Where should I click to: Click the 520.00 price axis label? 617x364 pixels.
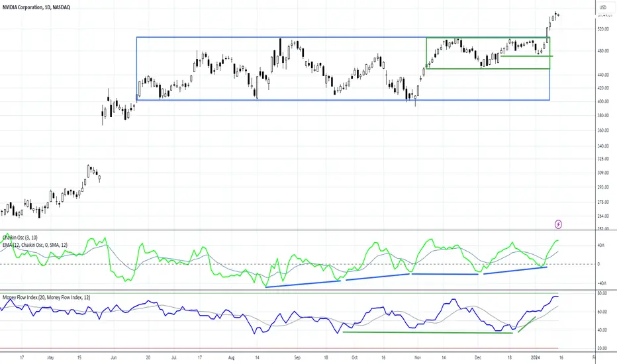(603, 29)
